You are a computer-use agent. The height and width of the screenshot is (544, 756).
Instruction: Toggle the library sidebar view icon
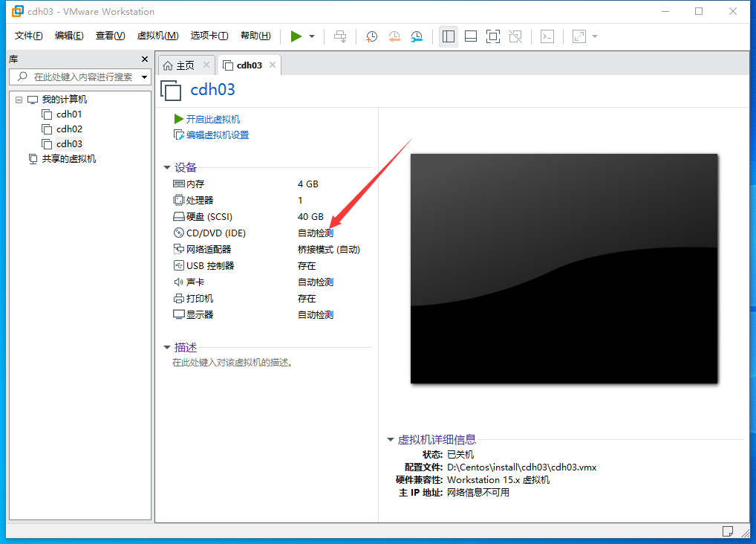pos(449,36)
